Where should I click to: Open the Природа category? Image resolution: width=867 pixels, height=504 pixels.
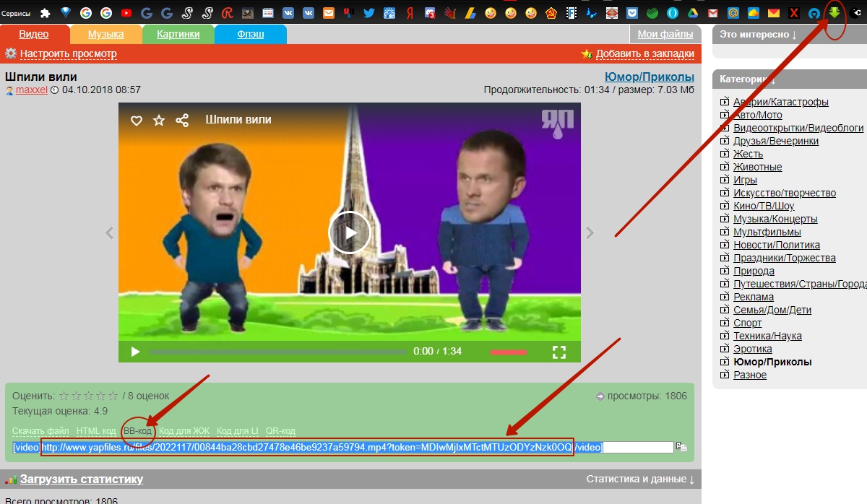tap(754, 271)
